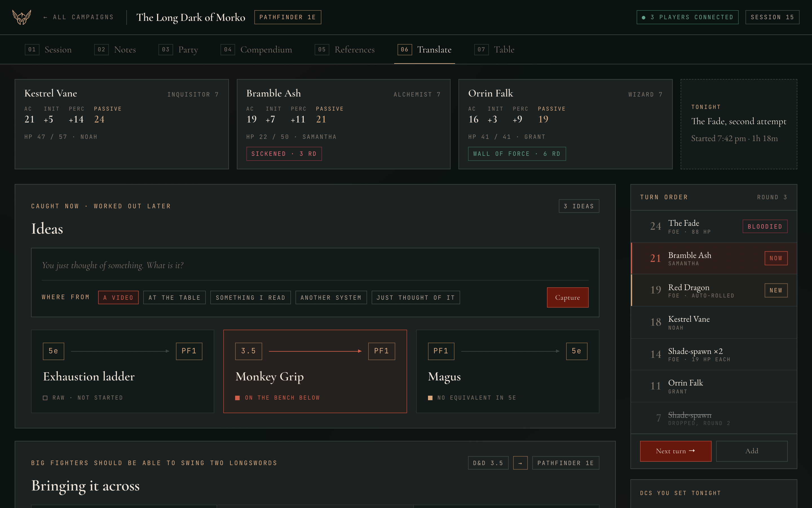
Task: Click the Capture button
Action: pos(567,297)
